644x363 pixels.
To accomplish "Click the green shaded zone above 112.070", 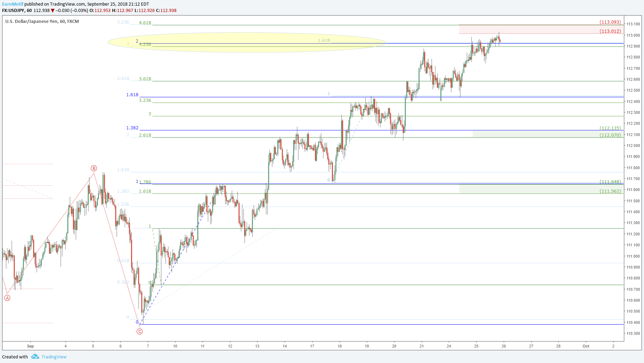I will [x=548, y=134].
